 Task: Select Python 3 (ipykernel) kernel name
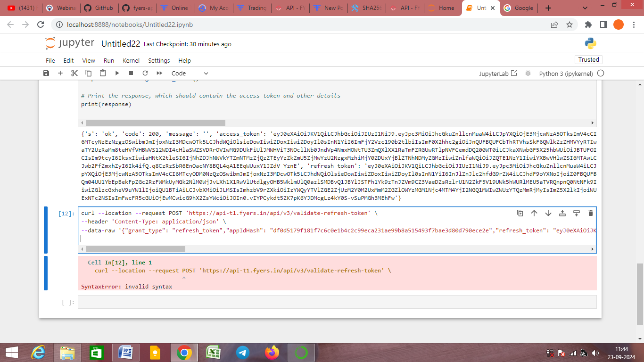point(565,74)
